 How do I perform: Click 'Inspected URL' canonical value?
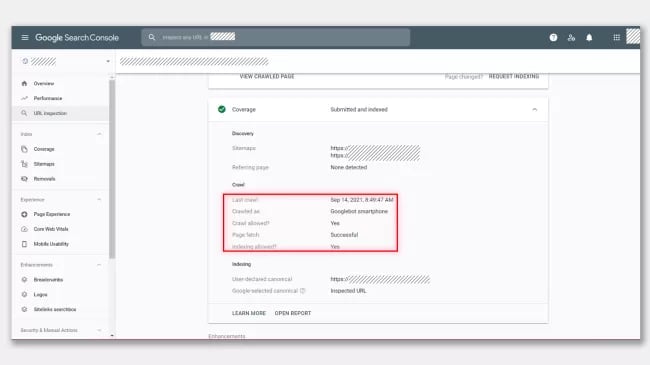click(x=348, y=291)
